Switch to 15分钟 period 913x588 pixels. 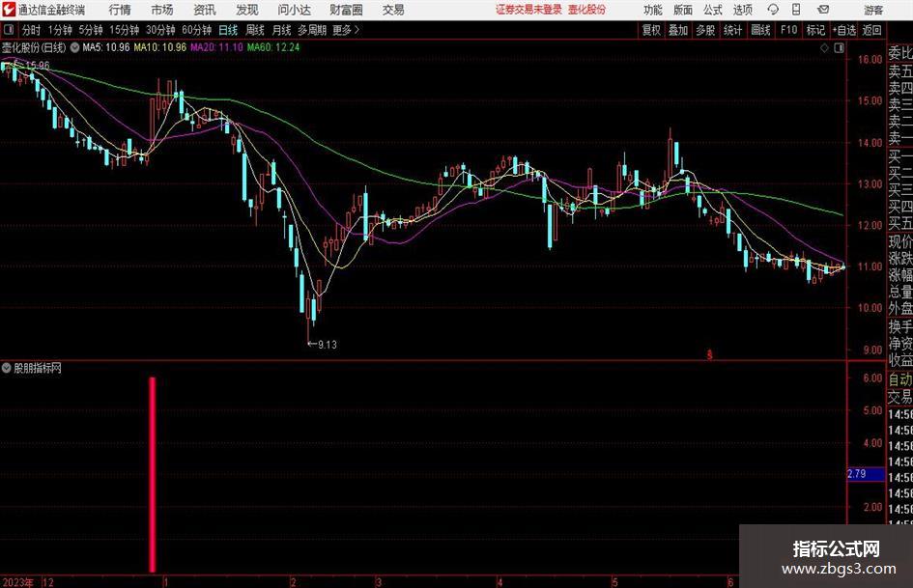click(124, 30)
